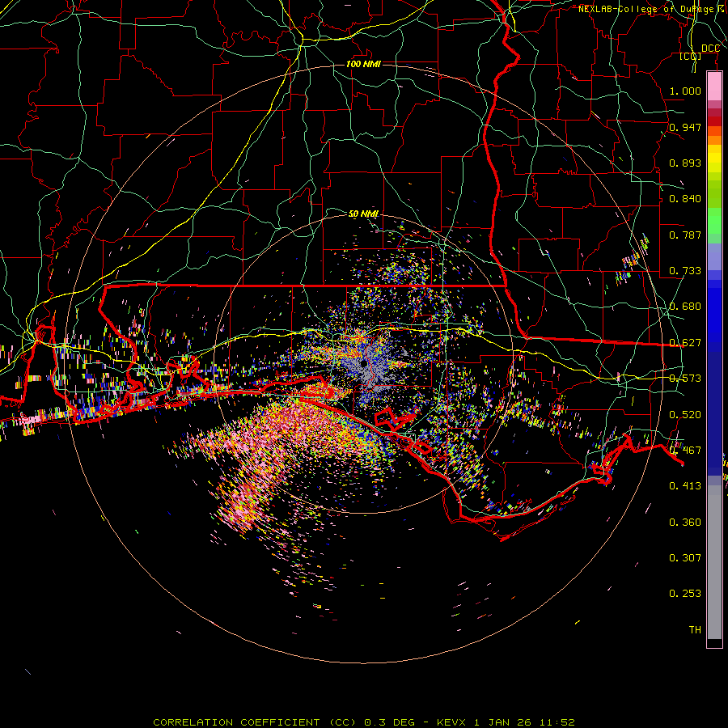Select the 0.893 legend value
Screen dimensions: 728x728
[685, 163]
